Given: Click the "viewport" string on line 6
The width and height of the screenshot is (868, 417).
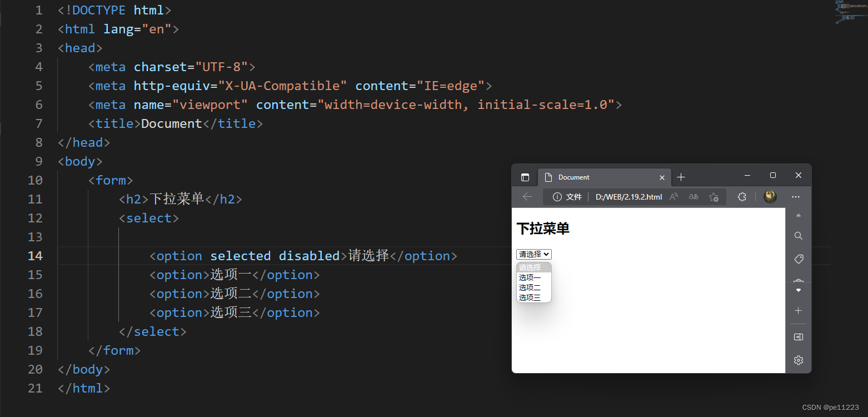Looking at the screenshot, I should (210, 105).
